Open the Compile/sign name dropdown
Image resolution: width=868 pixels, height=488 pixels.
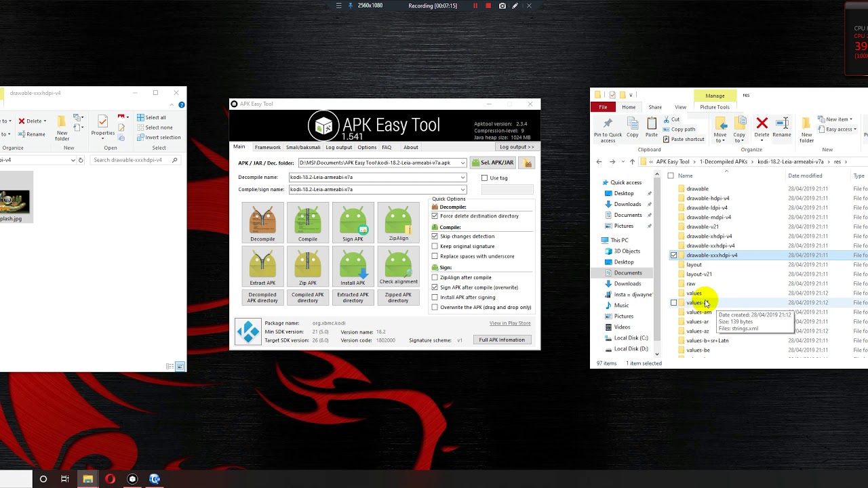point(463,190)
